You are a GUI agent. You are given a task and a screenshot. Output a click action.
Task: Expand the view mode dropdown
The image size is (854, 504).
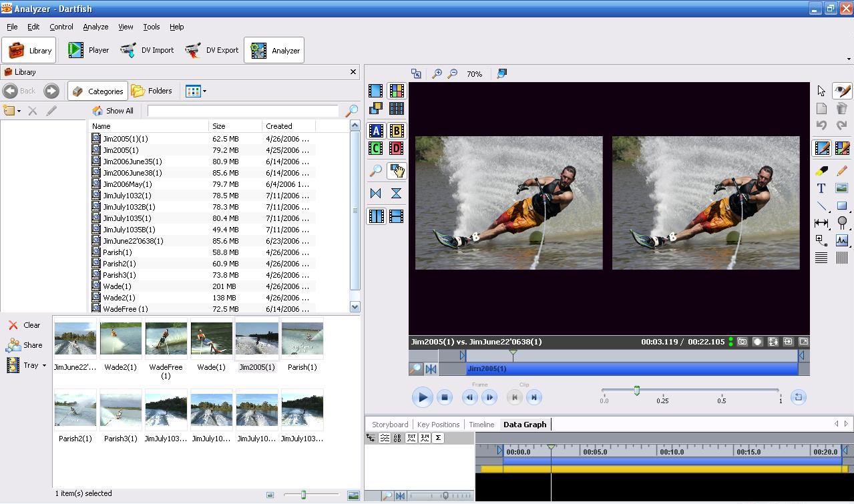pos(204,91)
